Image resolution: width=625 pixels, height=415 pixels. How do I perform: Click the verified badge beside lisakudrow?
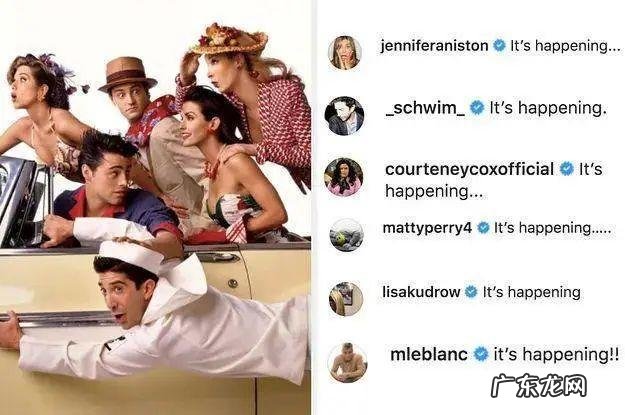471,292
